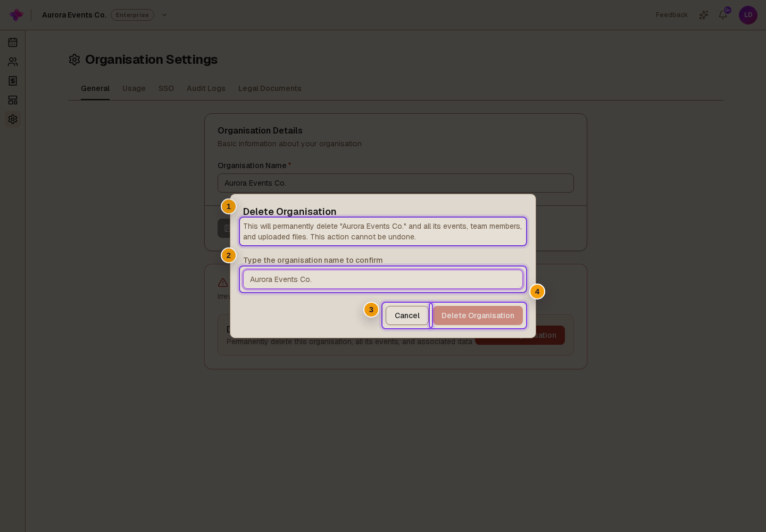This screenshot has width=766, height=532.
Task: Open the receipt document icon in the sidebar
Action: click(13, 81)
